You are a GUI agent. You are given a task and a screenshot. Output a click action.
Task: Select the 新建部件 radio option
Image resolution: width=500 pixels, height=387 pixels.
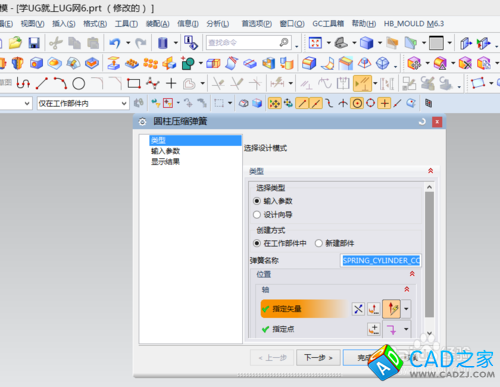pos(319,243)
